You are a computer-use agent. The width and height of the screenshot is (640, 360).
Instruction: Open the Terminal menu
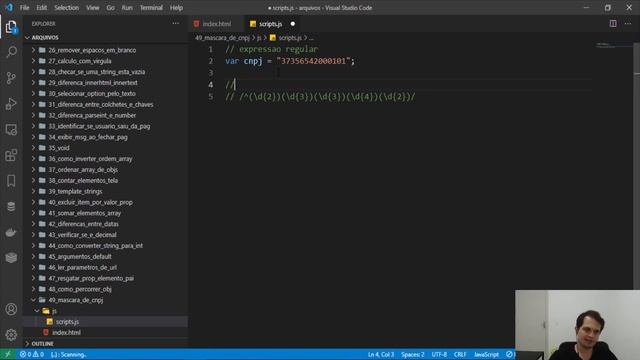tap(151, 7)
